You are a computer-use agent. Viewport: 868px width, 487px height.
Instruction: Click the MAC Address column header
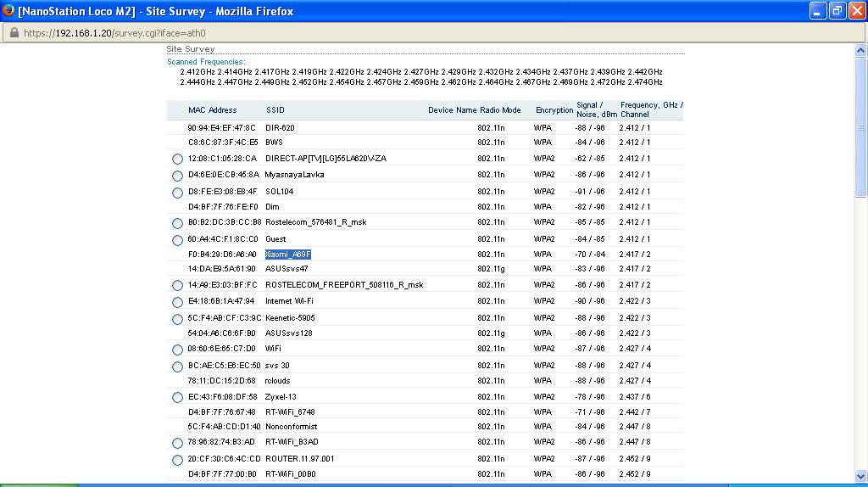point(213,110)
